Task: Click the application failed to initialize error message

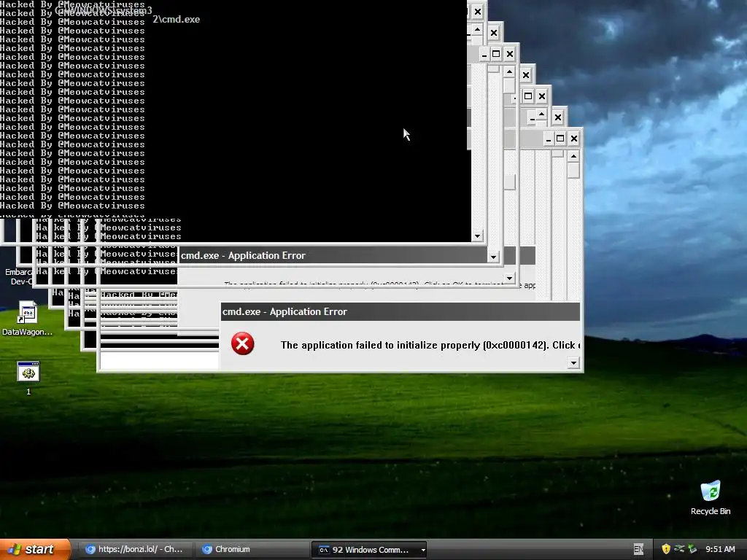Action: pos(430,345)
